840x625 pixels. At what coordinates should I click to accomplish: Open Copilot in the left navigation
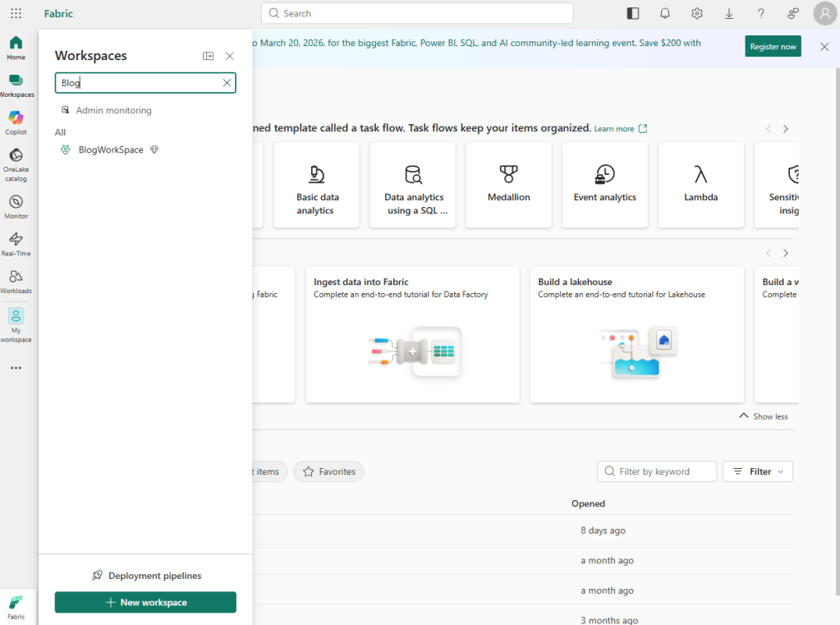point(16,122)
